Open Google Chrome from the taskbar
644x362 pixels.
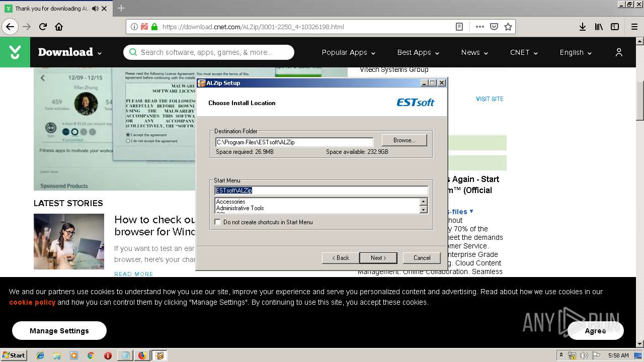click(91, 355)
